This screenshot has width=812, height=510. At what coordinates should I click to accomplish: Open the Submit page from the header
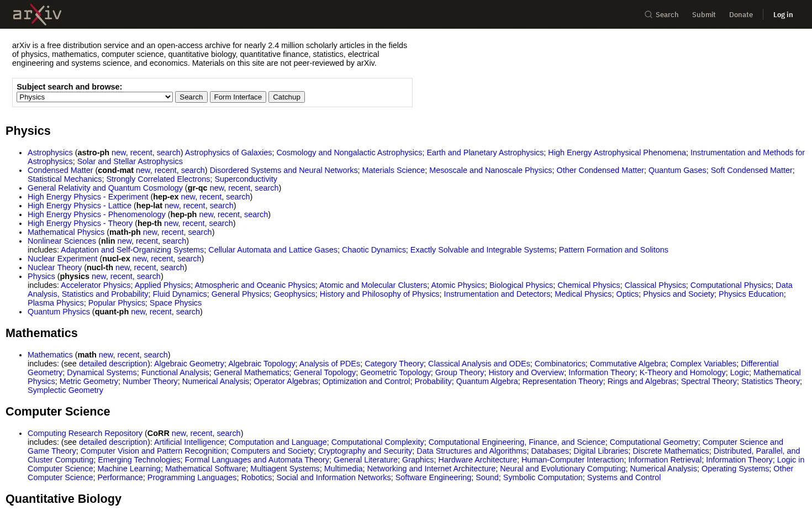[704, 14]
